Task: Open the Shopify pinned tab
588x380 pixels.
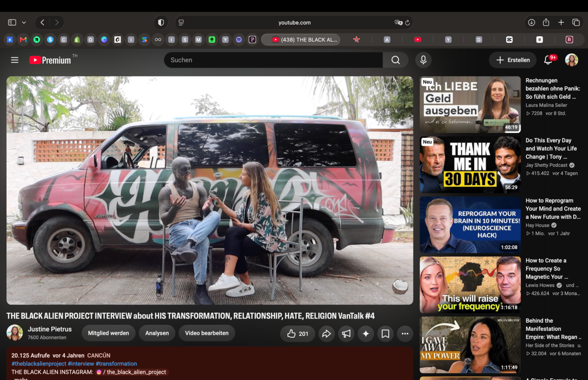Action: 77,40
